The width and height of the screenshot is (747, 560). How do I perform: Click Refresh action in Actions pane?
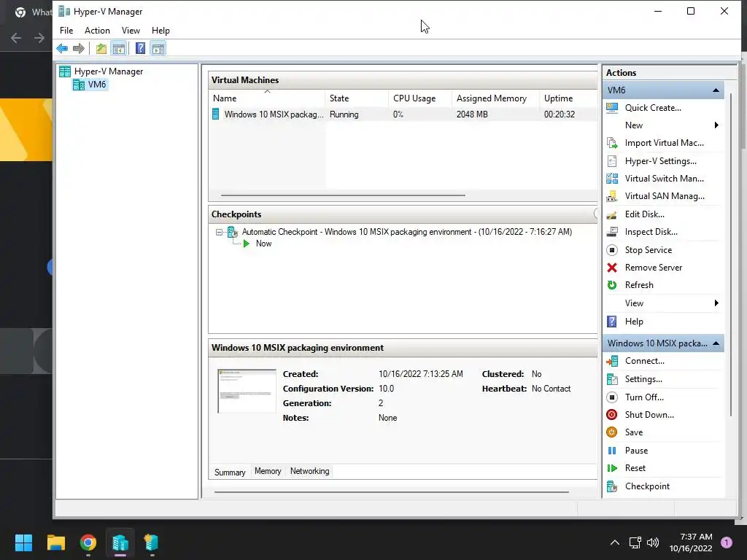(639, 285)
